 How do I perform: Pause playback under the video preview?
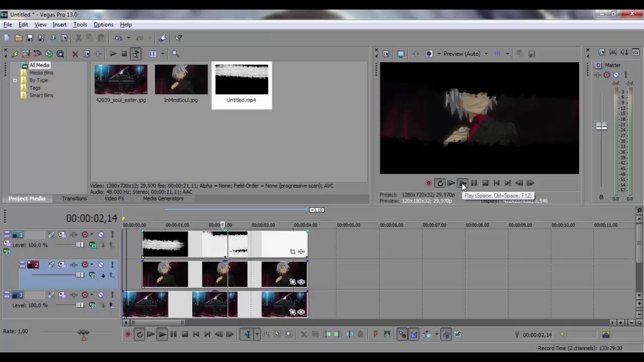474,184
